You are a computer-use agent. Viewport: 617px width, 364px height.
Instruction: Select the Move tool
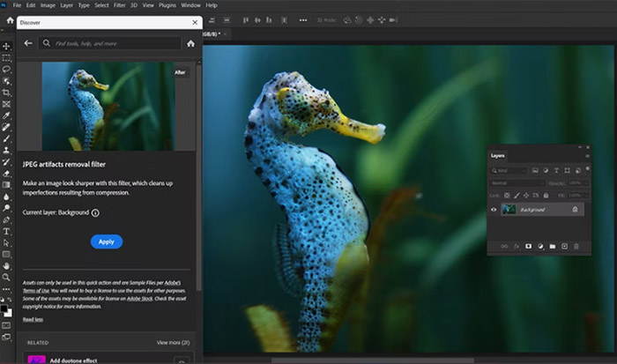pyautogui.click(x=6, y=46)
